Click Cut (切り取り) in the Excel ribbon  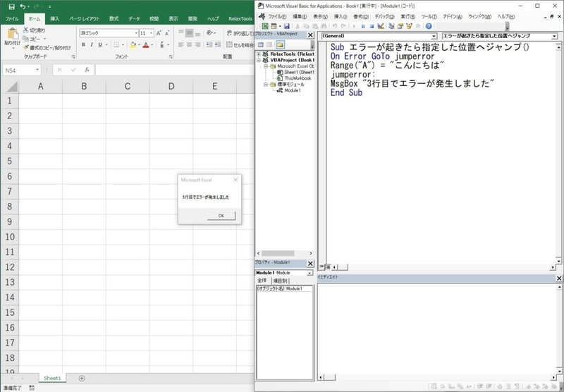pyautogui.click(x=35, y=30)
